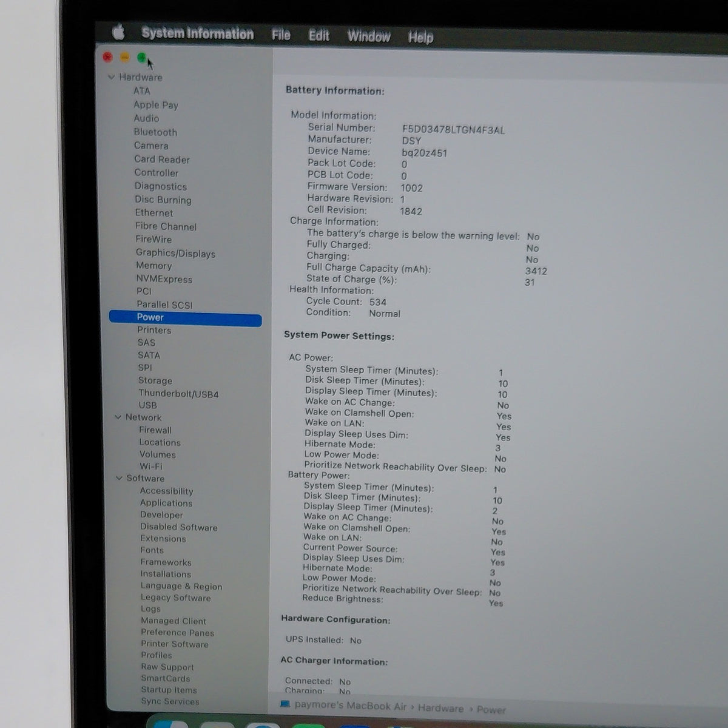728x728 pixels.
Task: Collapse the Software section
Action: 119,478
